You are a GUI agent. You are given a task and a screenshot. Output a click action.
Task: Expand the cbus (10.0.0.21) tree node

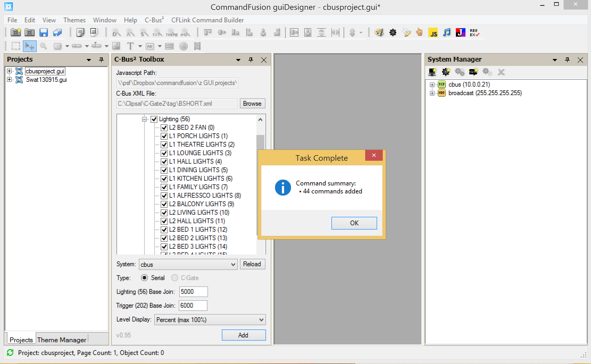click(432, 85)
